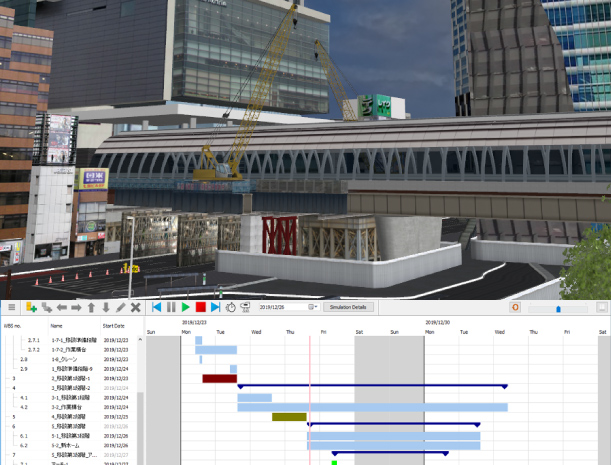Screen dimensions: 611x465
Task: Skip to the end of the simulation
Action: point(216,307)
